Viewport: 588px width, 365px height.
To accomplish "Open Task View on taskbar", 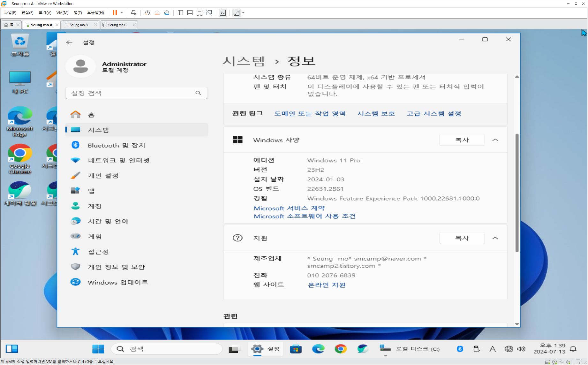I will tap(233, 349).
